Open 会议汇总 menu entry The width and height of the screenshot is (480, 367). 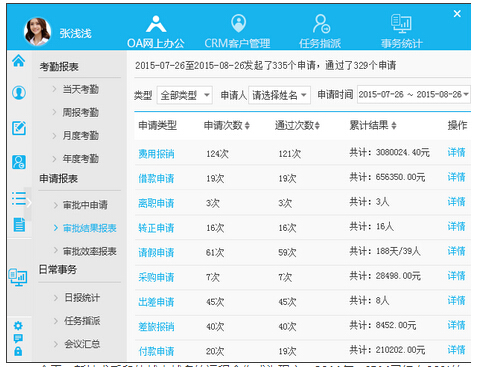tap(82, 344)
